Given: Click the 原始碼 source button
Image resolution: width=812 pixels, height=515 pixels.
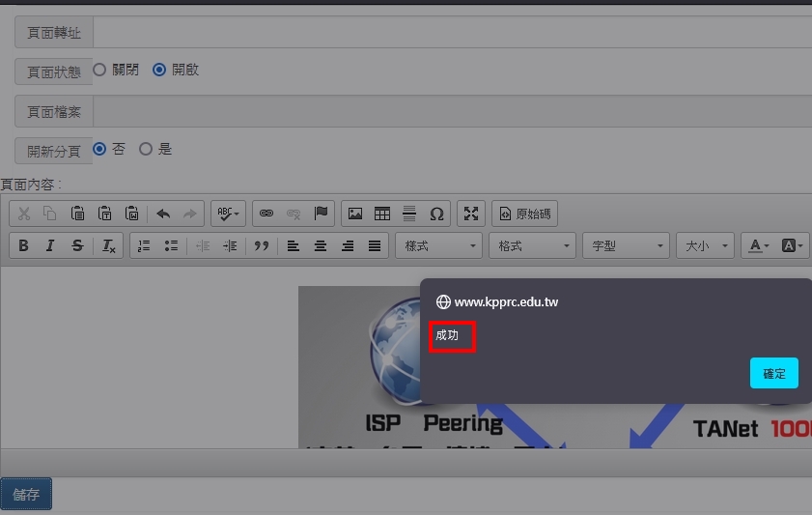Looking at the screenshot, I should [524, 214].
